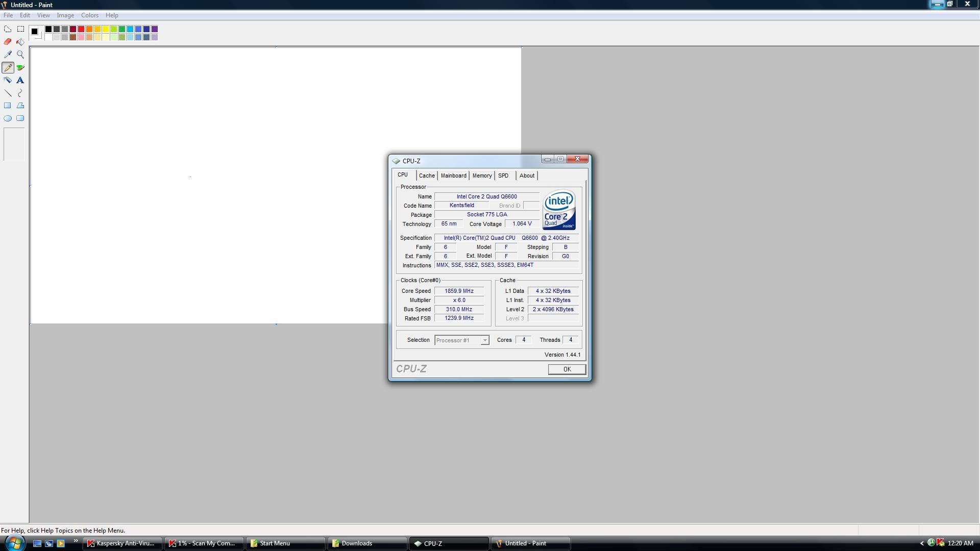The height and width of the screenshot is (551, 980).
Task: Open the Edit menu in Paint
Action: (24, 15)
